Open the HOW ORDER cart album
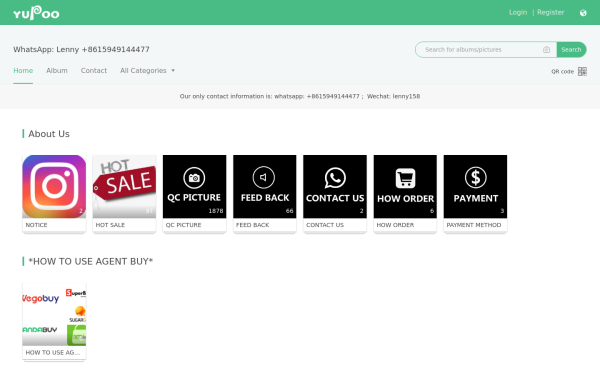 (405, 187)
